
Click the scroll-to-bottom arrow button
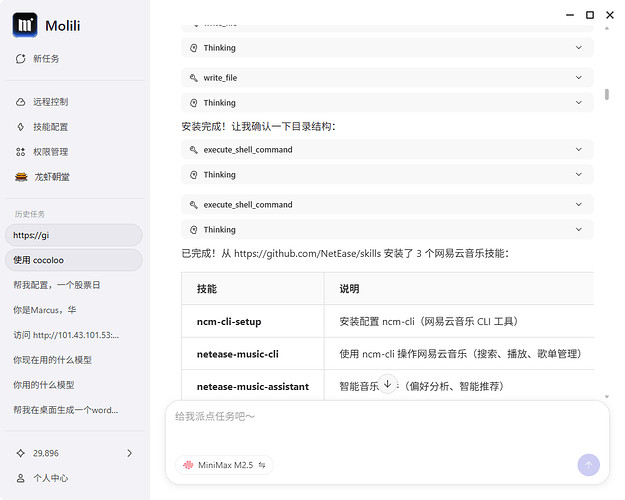(387, 384)
